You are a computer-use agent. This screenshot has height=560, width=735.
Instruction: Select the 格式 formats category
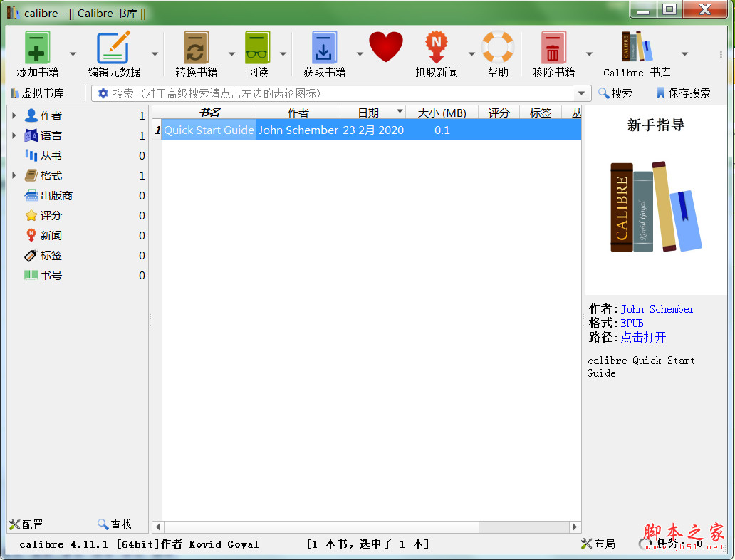pos(51,176)
